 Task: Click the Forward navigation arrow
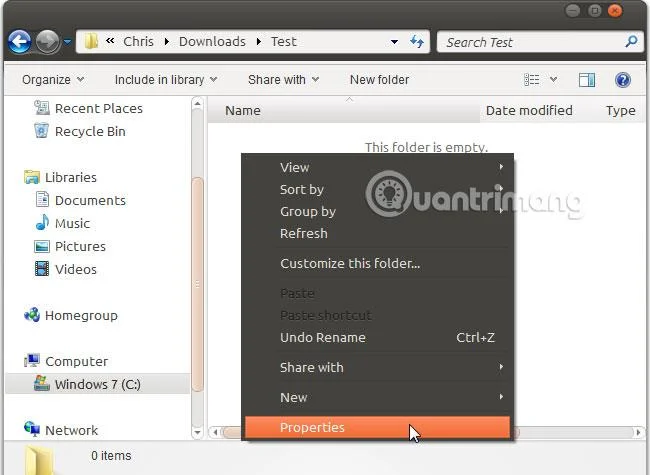47,41
